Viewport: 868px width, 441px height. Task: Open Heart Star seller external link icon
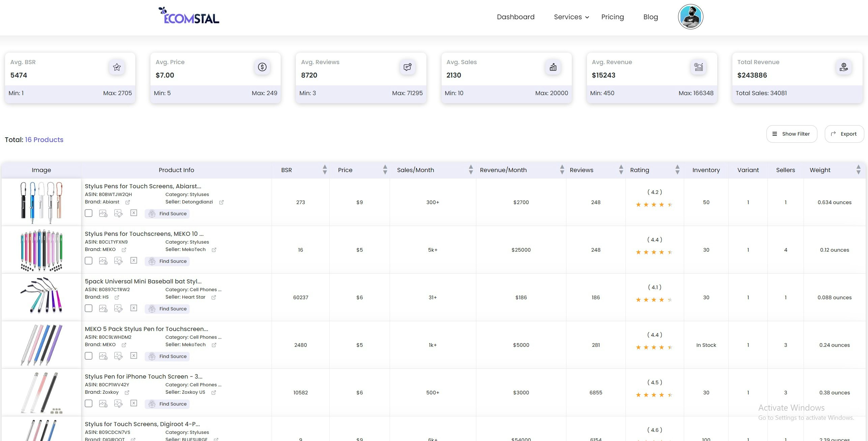click(214, 297)
